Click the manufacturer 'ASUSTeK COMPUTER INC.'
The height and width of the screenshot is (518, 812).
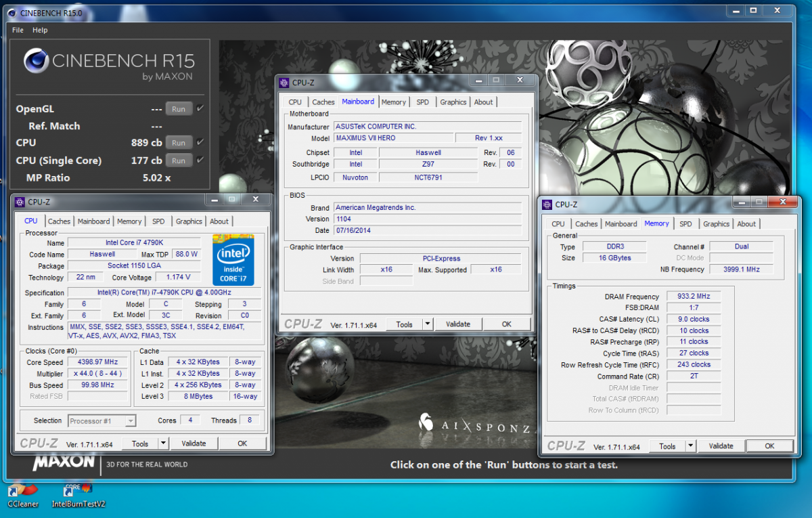pyautogui.click(x=428, y=127)
